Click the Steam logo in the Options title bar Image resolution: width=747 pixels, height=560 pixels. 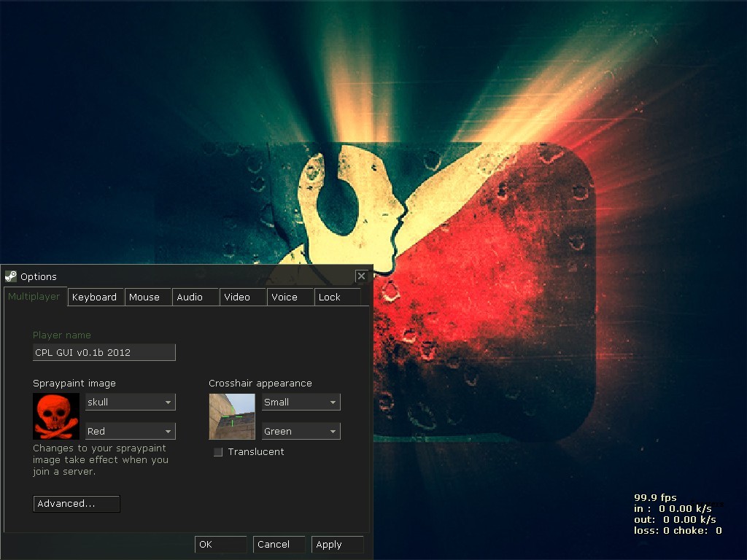(x=11, y=276)
